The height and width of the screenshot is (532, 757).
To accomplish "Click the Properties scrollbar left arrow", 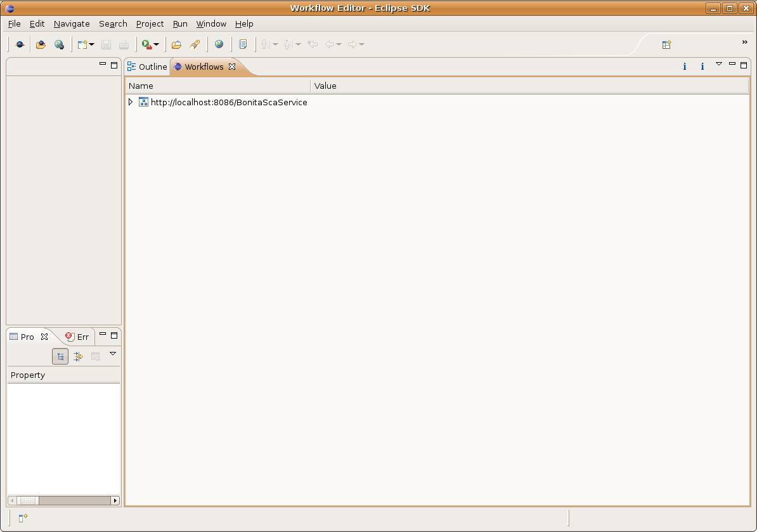I will tap(12, 501).
